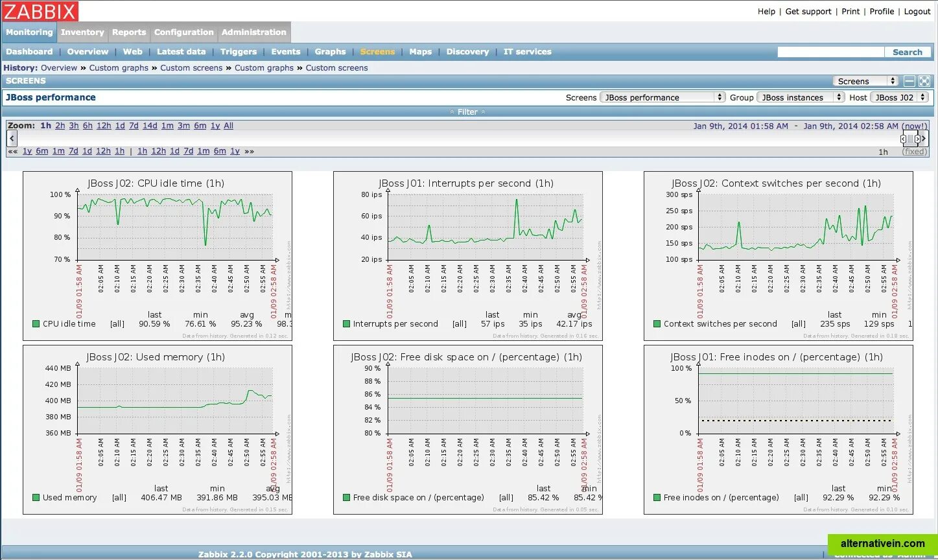Open the Inventory tab
This screenshot has height=560, width=938.
(82, 32)
